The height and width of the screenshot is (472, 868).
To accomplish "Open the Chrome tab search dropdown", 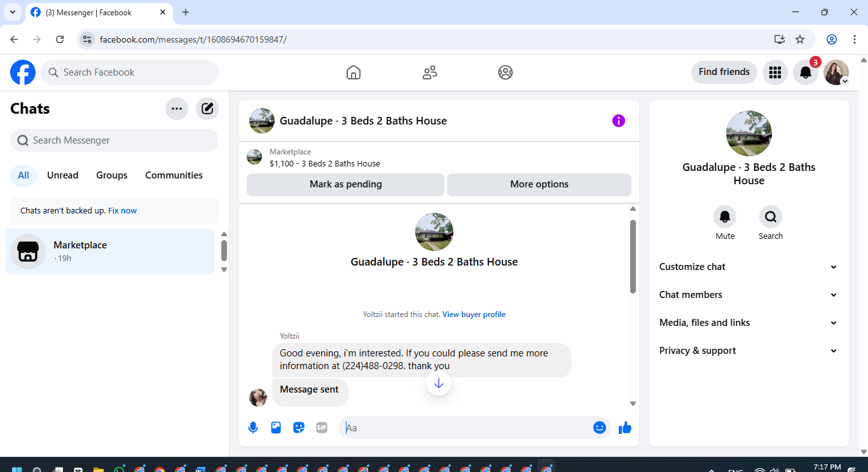I will [12, 12].
